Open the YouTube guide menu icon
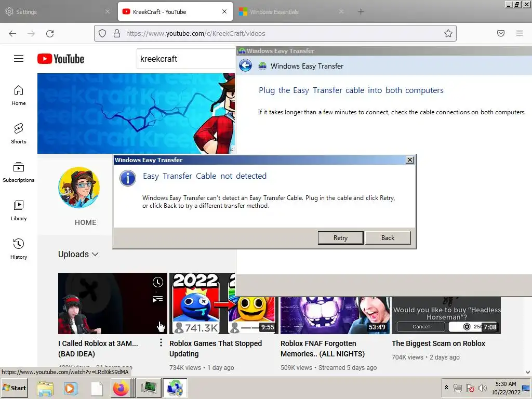The width and height of the screenshot is (532, 399). click(19, 59)
